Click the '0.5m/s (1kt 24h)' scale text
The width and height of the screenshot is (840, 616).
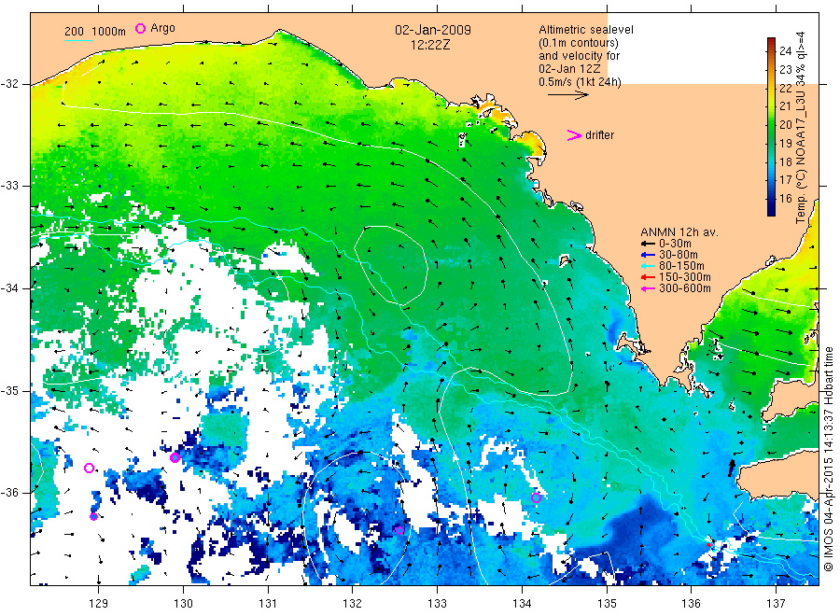581,82
